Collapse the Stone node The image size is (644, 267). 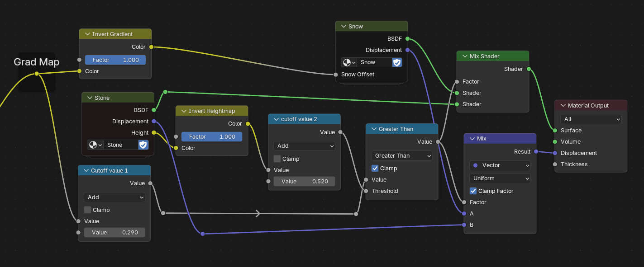tap(89, 98)
